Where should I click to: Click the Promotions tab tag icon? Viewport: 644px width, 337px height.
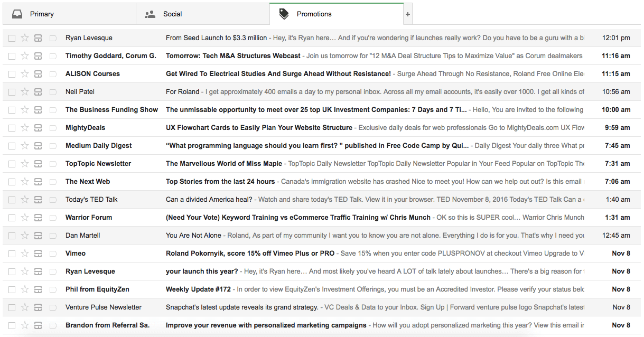point(284,14)
